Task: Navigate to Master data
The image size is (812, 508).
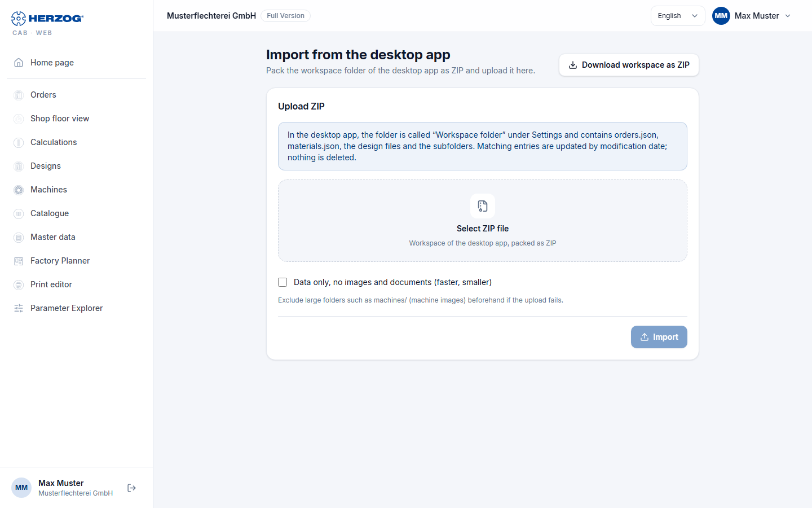Action: [x=76, y=237]
